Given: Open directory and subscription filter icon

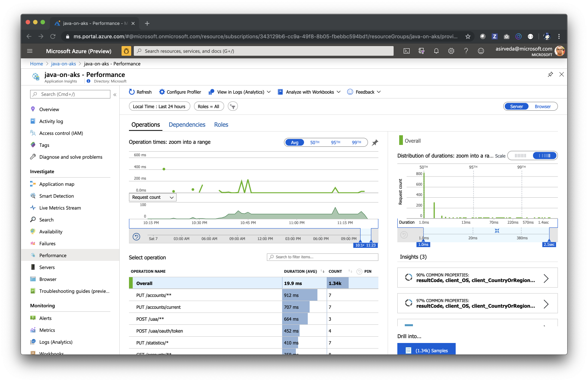Looking at the screenshot, I should point(421,51).
